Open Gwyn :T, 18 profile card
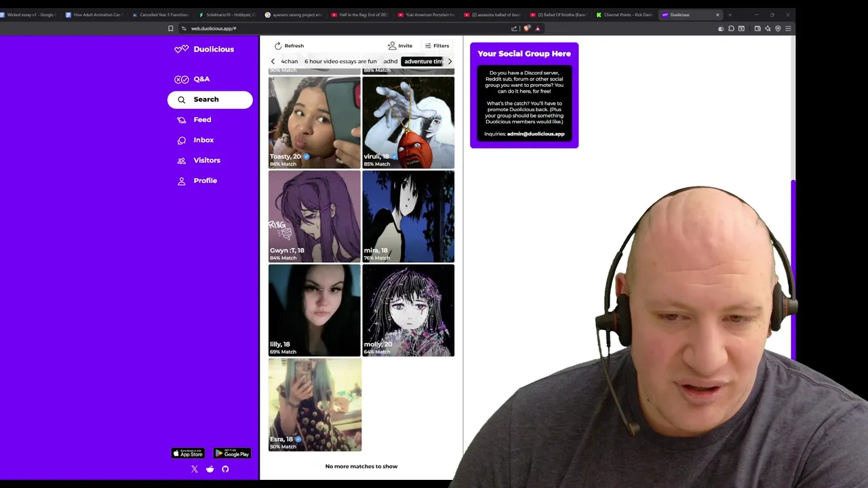Viewport: 868px width, 488px height. click(315, 216)
